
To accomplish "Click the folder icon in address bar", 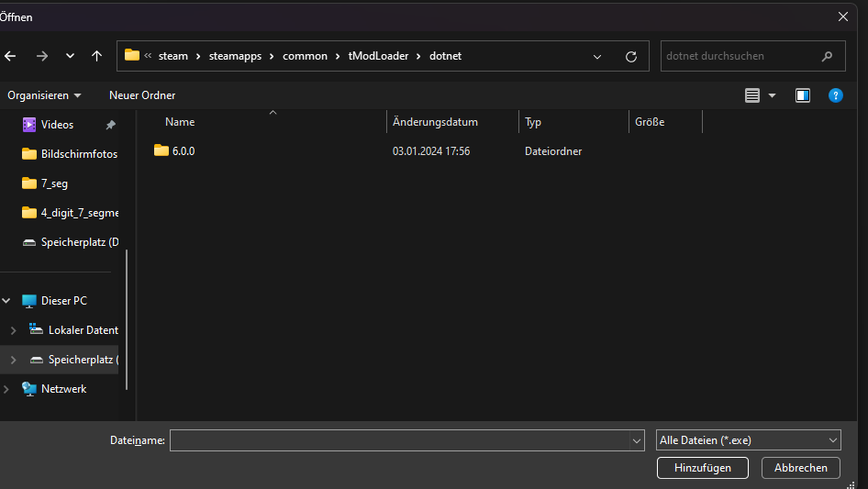I will (132, 55).
